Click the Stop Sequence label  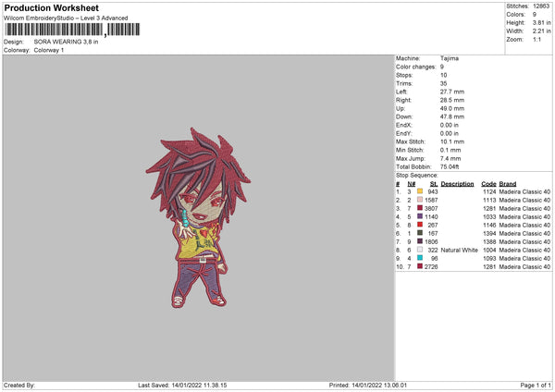point(416,176)
